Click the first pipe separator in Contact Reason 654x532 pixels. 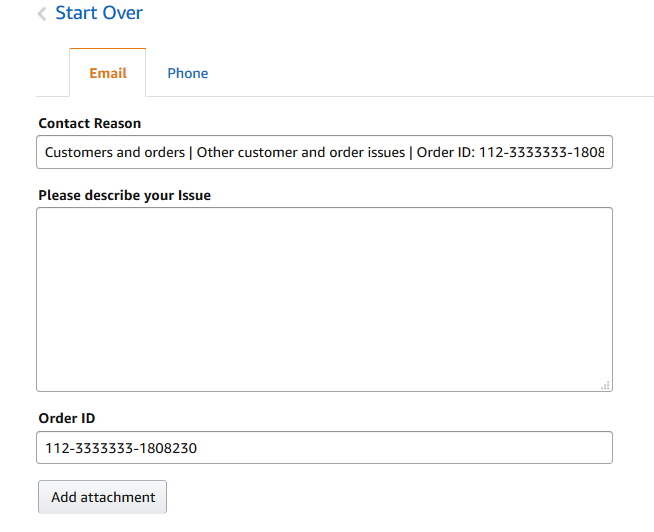point(190,153)
